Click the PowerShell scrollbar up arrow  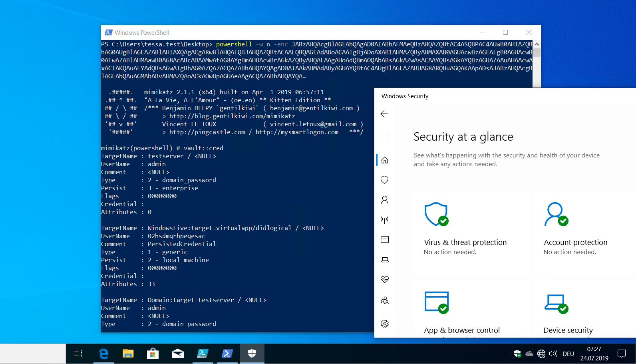[537, 44]
